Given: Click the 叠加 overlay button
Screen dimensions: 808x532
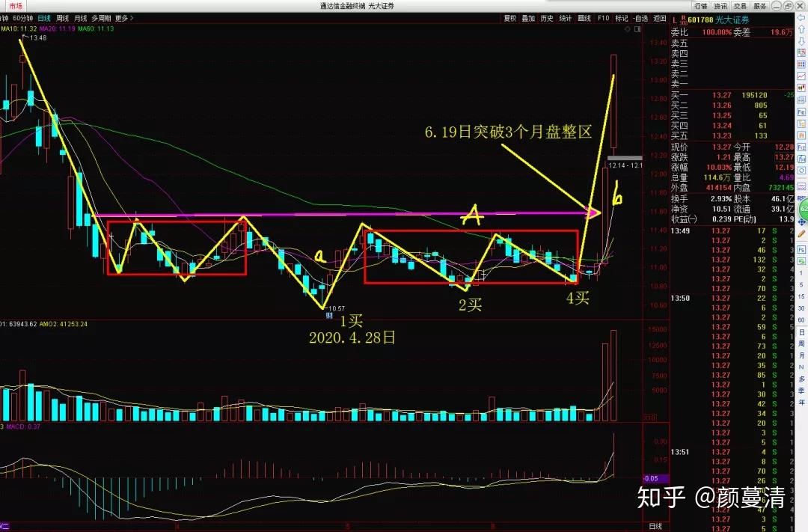Looking at the screenshot, I should 528,19.
